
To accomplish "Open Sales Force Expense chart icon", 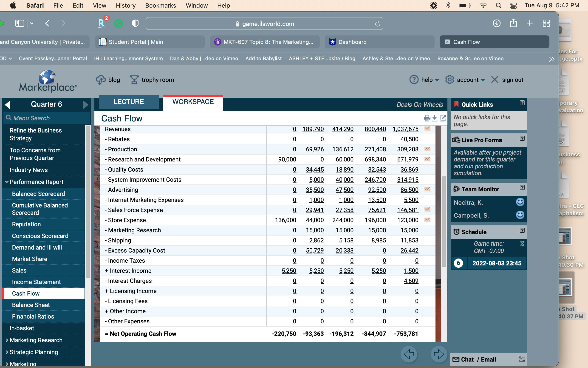I will click(x=427, y=210).
